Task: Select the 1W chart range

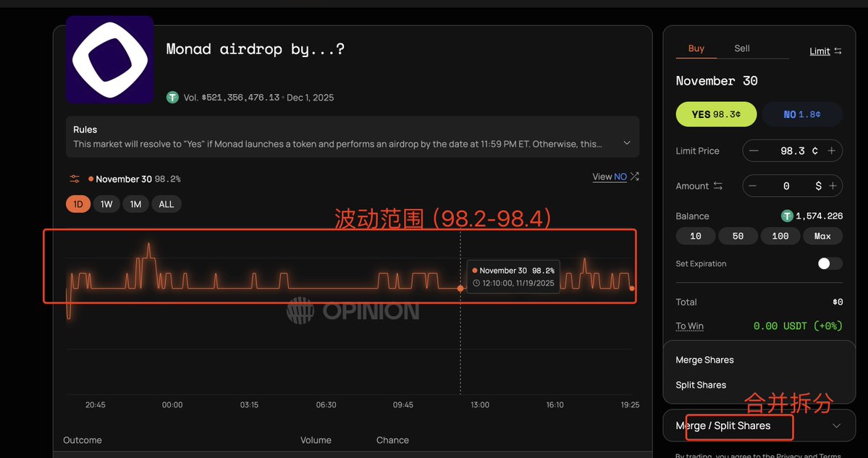Action: (106, 204)
